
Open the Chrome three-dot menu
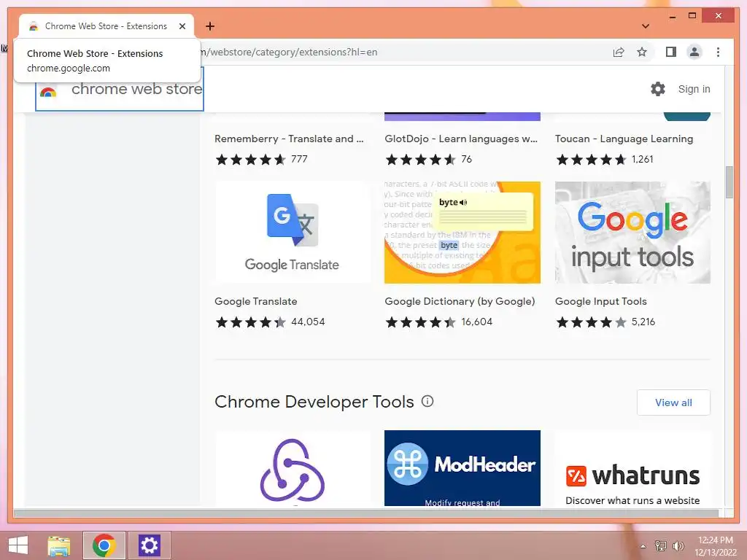(x=718, y=52)
